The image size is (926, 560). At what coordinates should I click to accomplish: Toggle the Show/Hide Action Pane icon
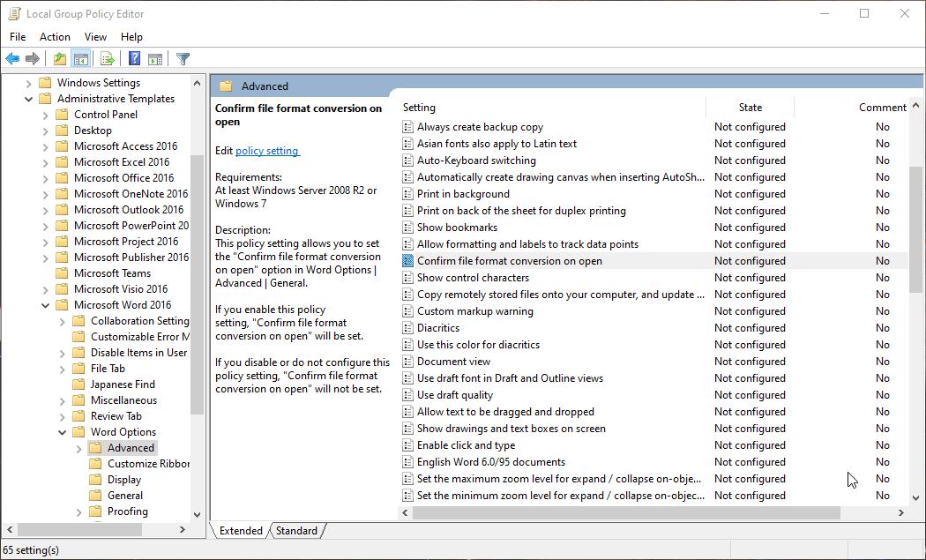[x=155, y=58]
